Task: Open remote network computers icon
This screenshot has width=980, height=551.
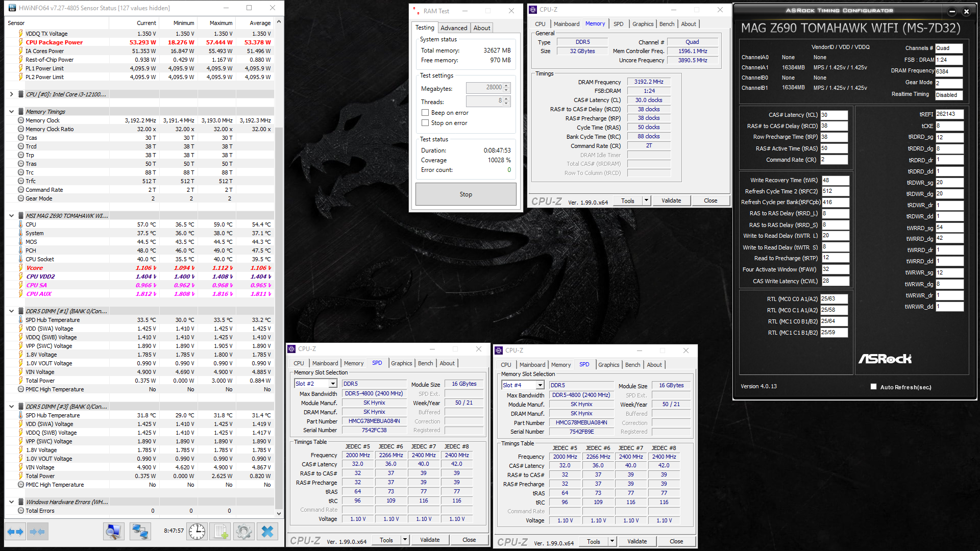Action: click(x=139, y=532)
